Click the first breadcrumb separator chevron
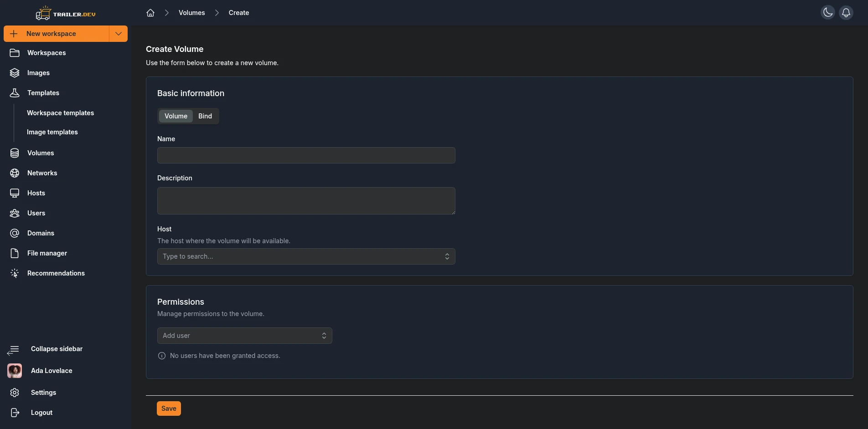This screenshot has width=868, height=429. pyautogui.click(x=167, y=13)
